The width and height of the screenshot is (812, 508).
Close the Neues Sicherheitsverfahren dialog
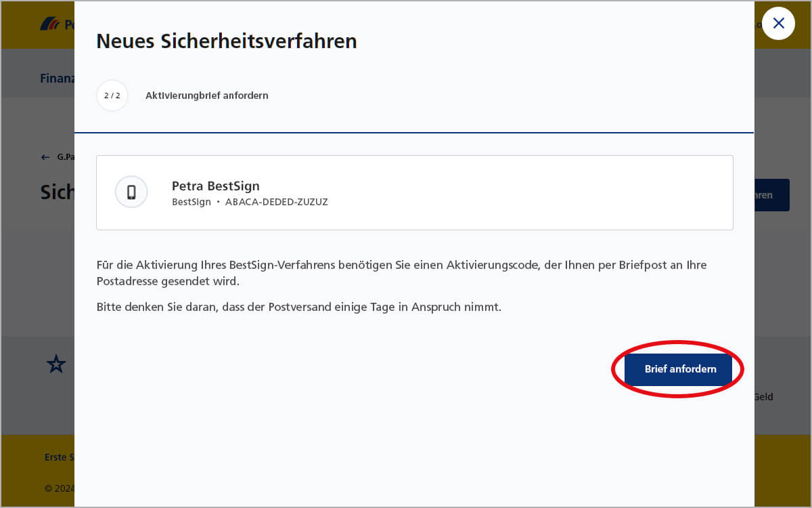tap(778, 23)
